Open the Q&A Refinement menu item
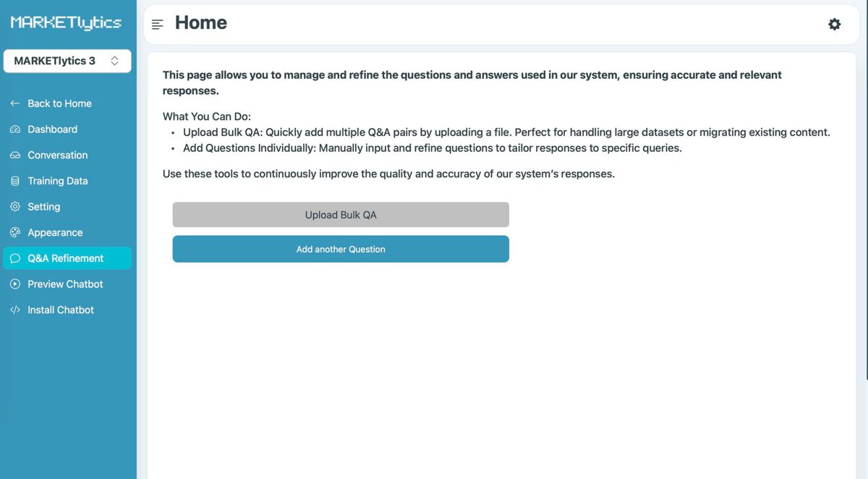Image resolution: width=868 pixels, height=479 pixels. (67, 258)
